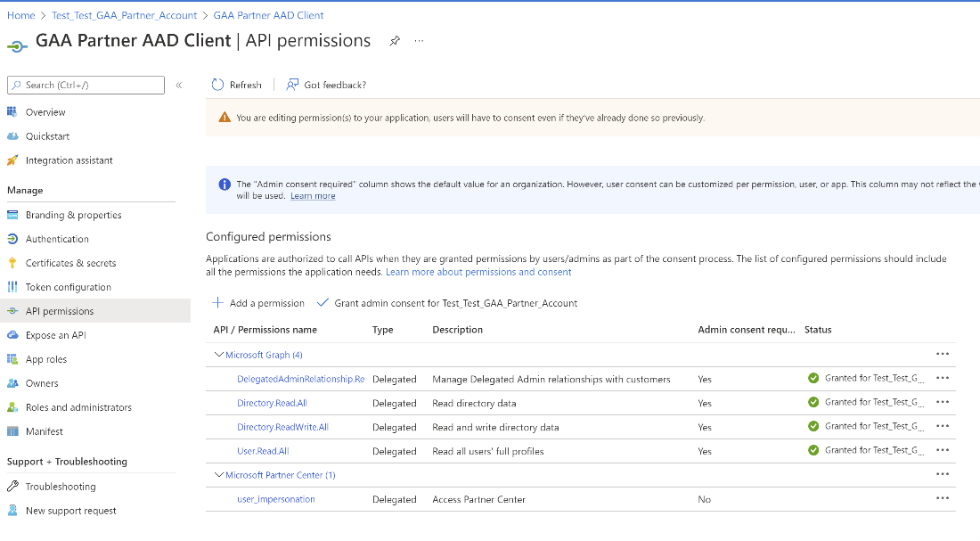The image size is (980, 541).
Task: Click the Troubleshooting wrench icon
Action: [x=12, y=487]
